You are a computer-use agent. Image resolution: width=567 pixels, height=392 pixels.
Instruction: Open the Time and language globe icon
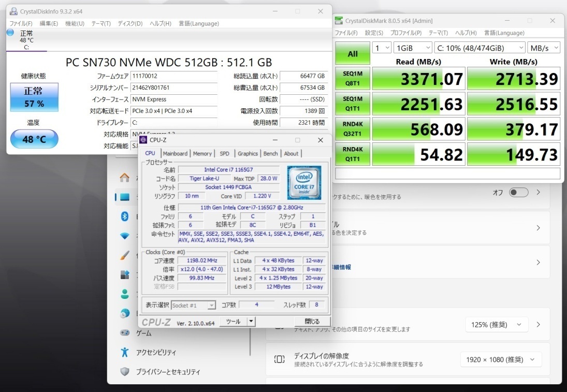[x=125, y=313]
